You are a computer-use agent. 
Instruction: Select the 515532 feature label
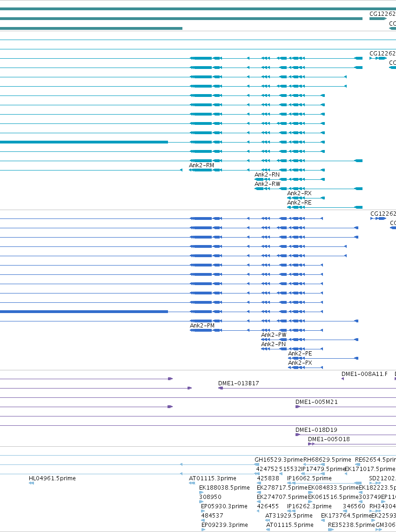[x=290, y=469]
